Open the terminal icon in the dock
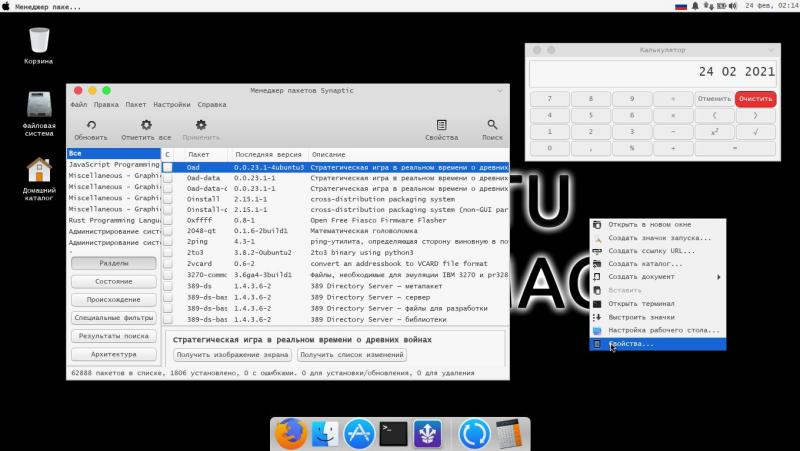The height and width of the screenshot is (451, 800). (393, 433)
